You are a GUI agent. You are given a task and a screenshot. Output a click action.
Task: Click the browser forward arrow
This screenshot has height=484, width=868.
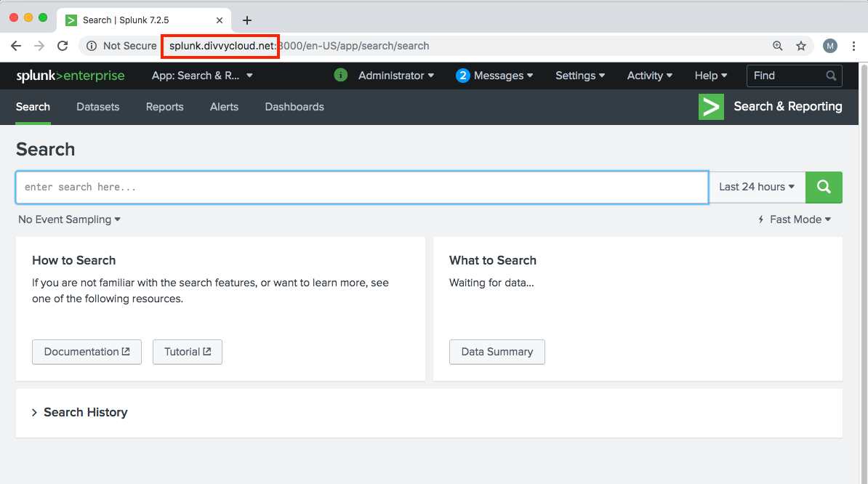click(39, 46)
